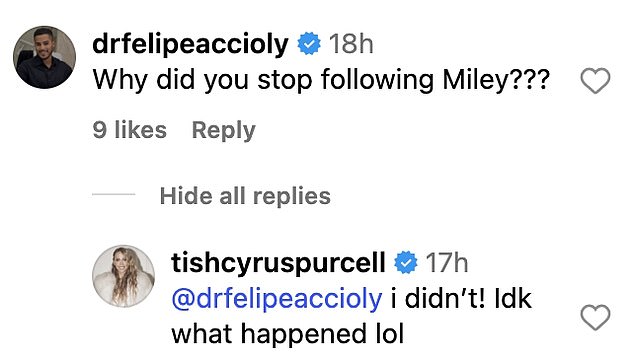The width and height of the screenshot is (634, 362).
Task: Open the tishcyruspurcell username link
Action: click(x=278, y=263)
